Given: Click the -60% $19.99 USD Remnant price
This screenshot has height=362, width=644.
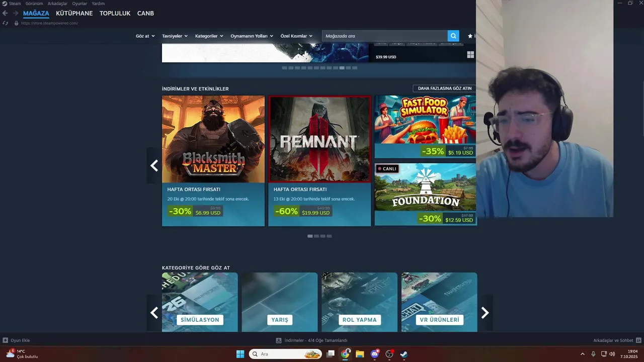Looking at the screenshot, I should (x=303, y=211).
